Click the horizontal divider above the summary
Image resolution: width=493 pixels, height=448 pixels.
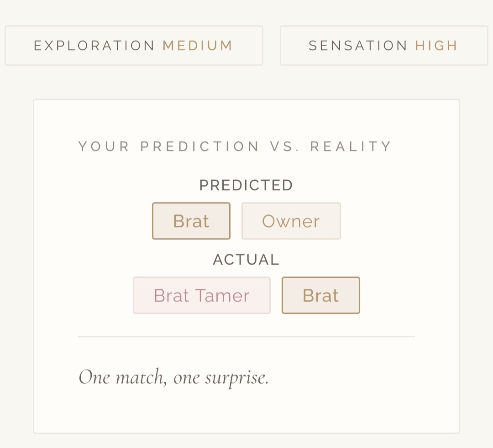click(x=246, y=337)
